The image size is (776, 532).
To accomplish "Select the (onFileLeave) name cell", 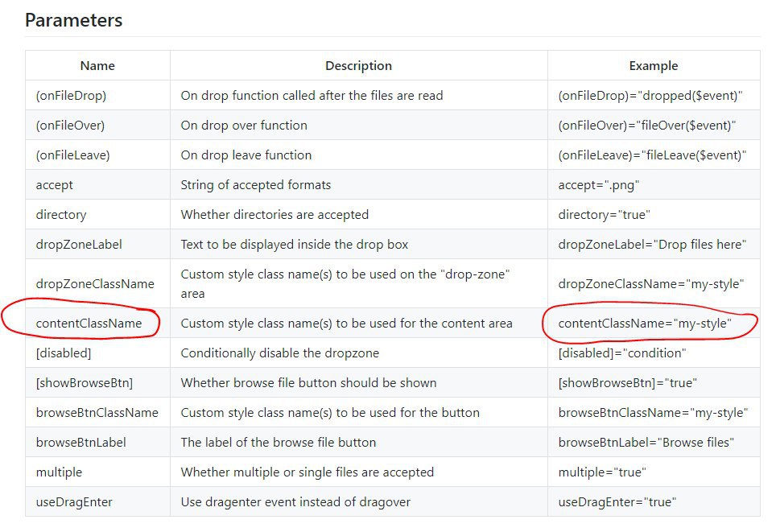I will 72,155.
